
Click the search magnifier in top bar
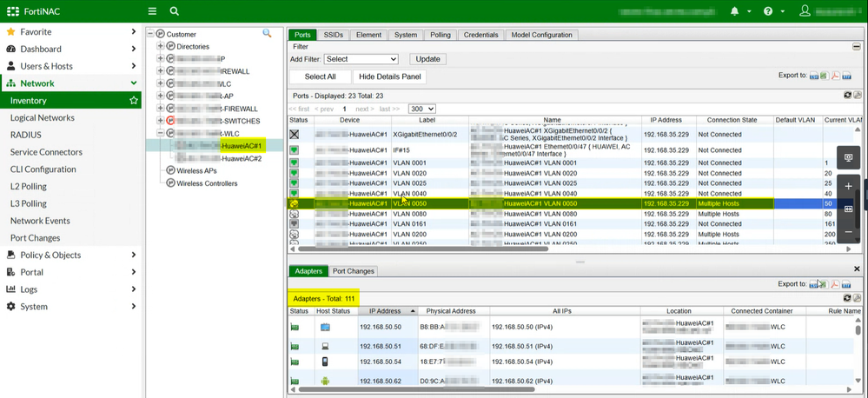pyautogui.click(x=175, y=11)
